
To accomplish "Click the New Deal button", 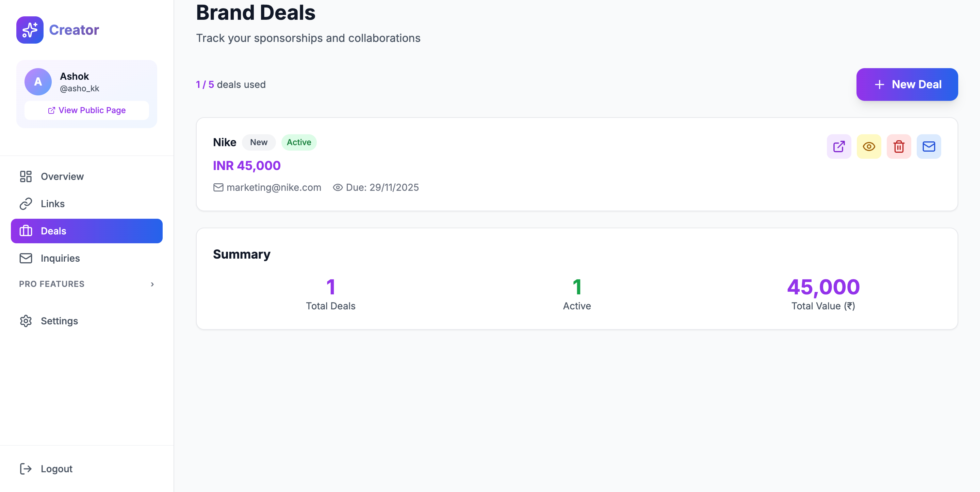I will click(x=907, y=84).
